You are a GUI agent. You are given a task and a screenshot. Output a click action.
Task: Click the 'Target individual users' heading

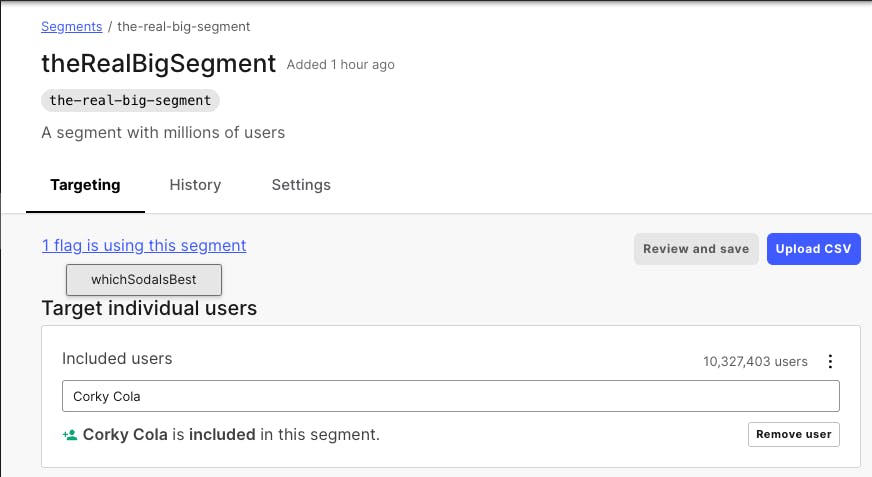point(149,308)
